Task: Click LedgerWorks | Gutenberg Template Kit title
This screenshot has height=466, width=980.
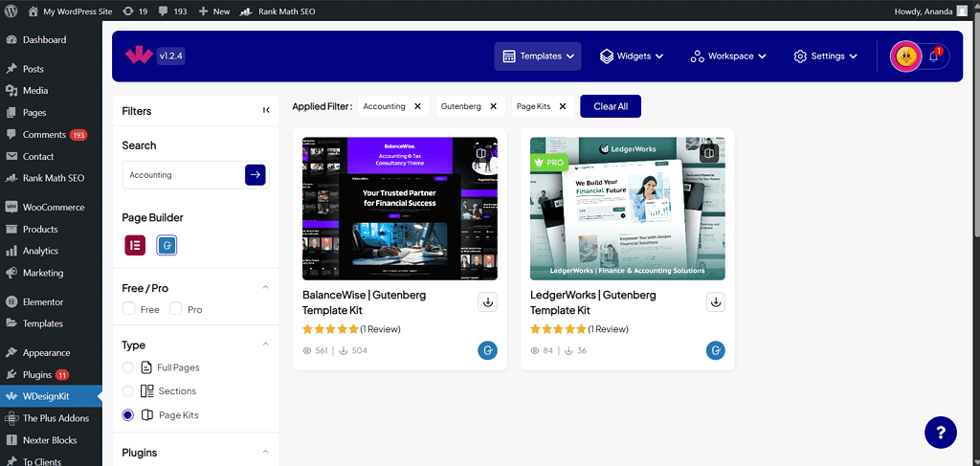Action: 593,302
